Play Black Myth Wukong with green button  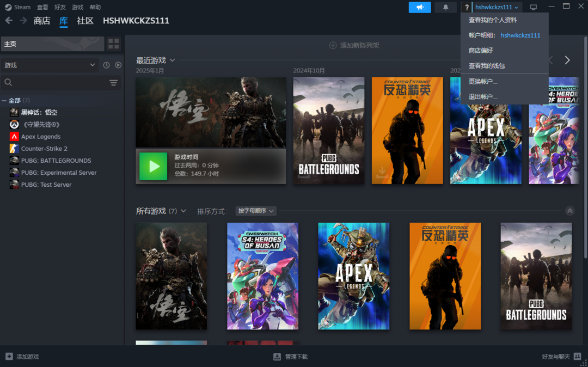pyautogui.click(x=154, y=167)
